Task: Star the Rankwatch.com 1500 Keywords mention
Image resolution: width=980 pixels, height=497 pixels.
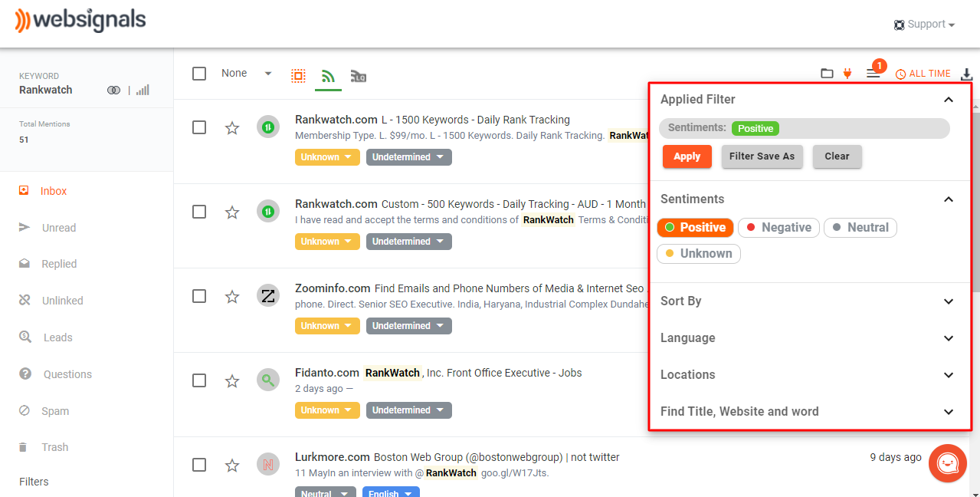Action: [x=232, y=128]
